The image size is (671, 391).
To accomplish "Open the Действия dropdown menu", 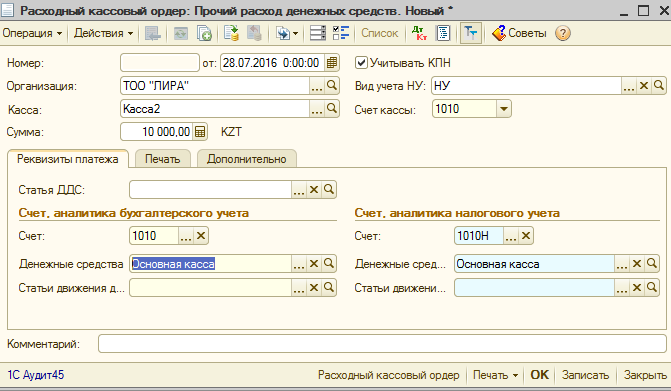I will tap(104, 33).
